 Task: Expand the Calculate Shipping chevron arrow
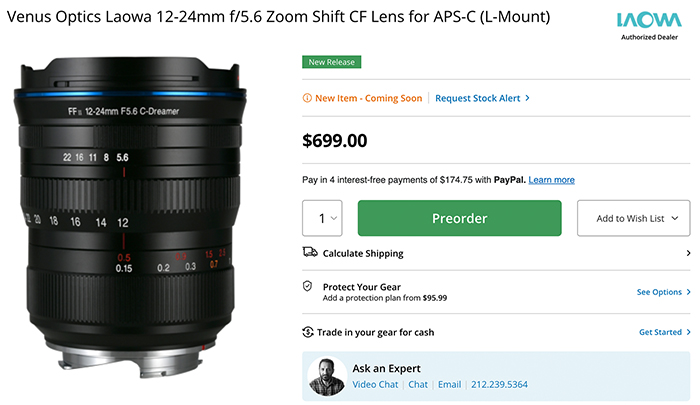(688, 254)
